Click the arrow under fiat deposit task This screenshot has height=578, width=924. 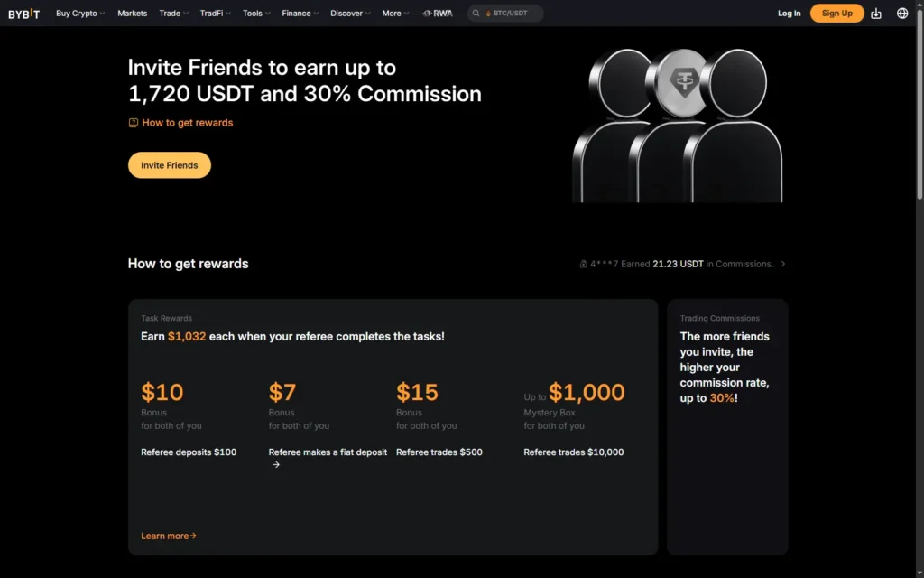pyautogui.click(x=276, y=465)
